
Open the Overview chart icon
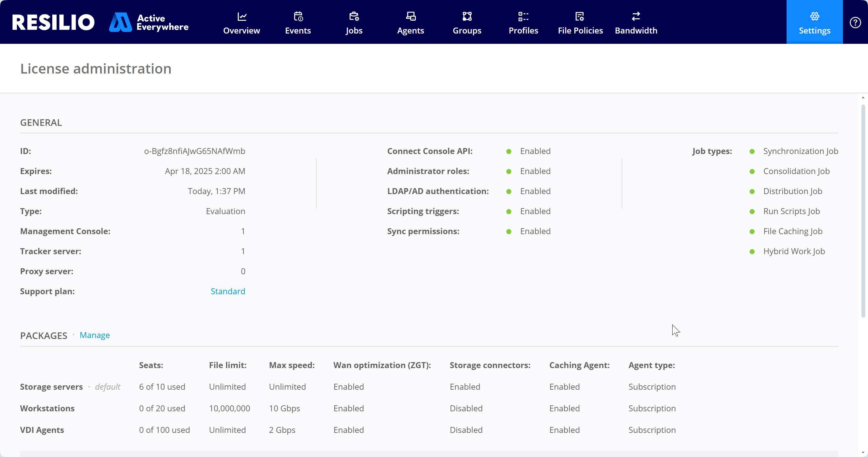pos(242,16)
